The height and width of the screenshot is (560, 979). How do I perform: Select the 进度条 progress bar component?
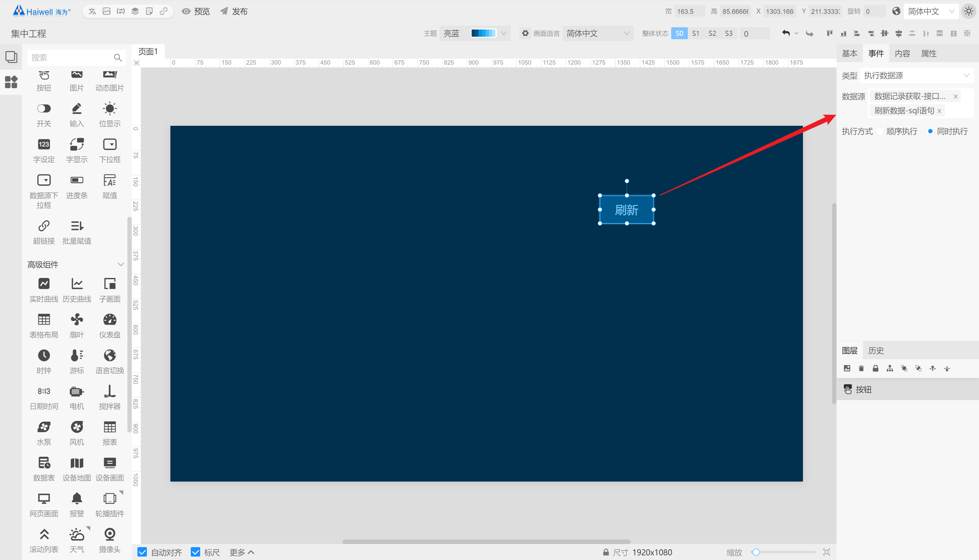tap(77, 186)
